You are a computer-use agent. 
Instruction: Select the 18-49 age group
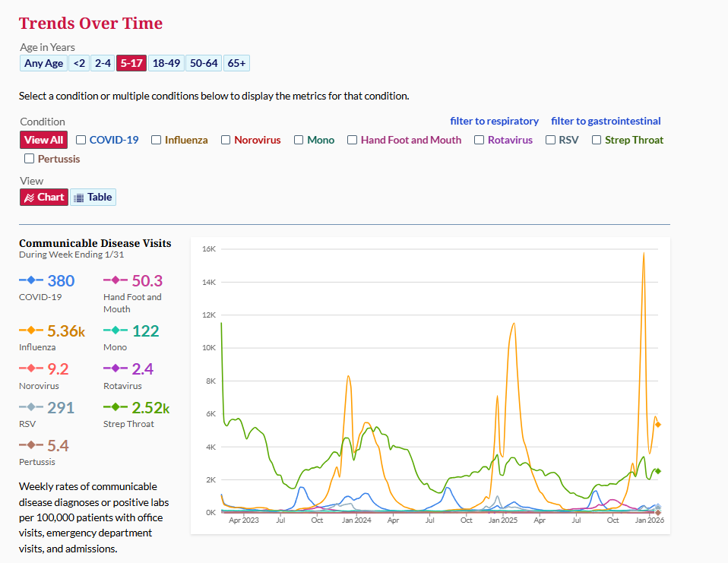click(x=165, y=63)
